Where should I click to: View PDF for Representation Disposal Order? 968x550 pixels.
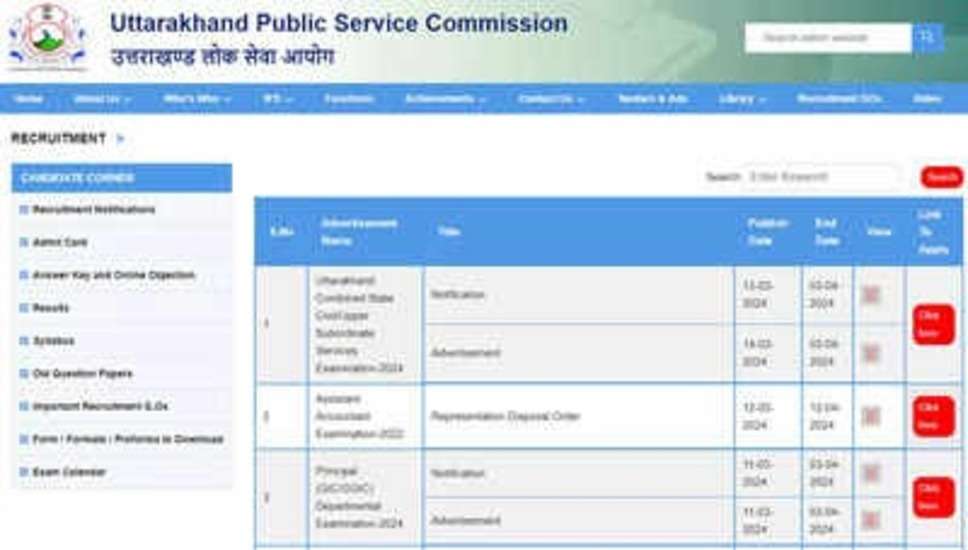[x=871, y=416]
